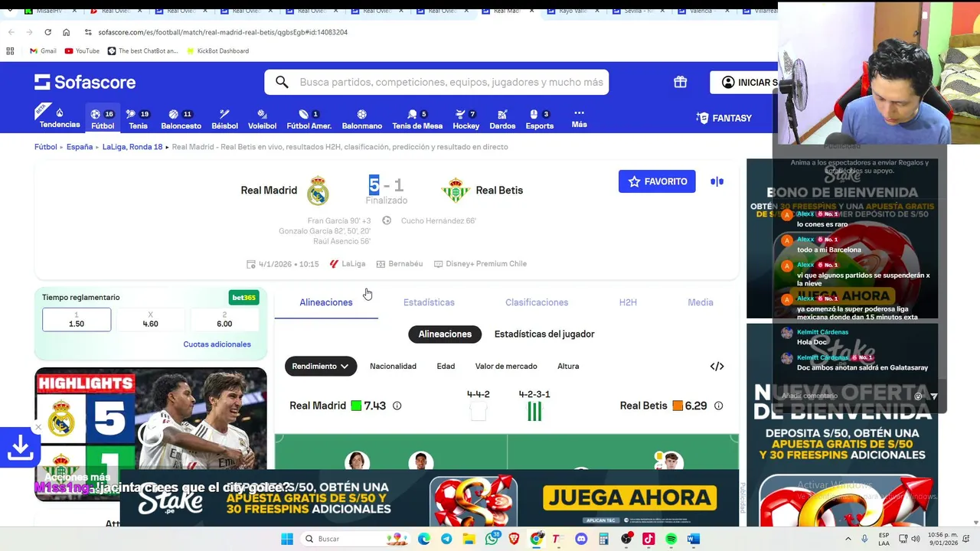Image resolution: width=980 pixels, height=551 pixels.
Task: Select the Béisbol sport icon
Action: tap(224, 119)
